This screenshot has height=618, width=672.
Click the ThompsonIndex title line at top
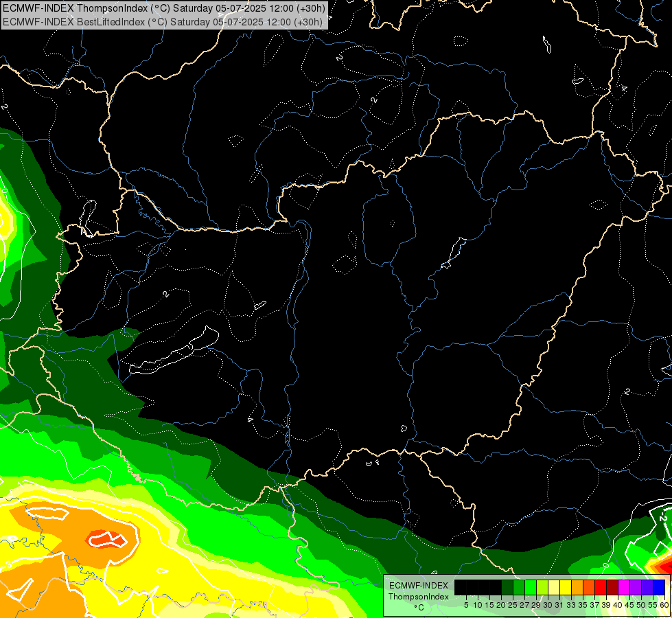coord(164,8)
